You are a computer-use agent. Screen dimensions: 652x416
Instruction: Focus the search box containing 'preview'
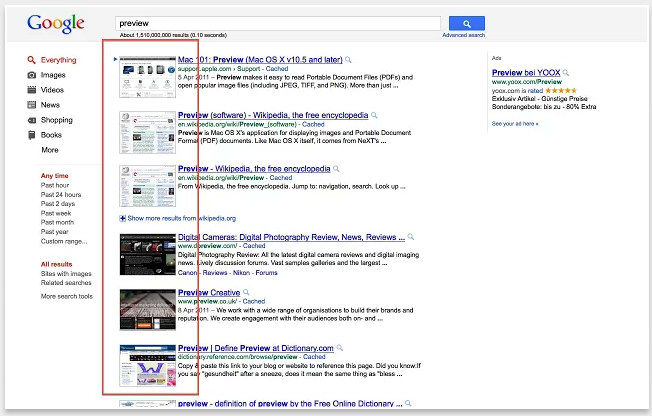click(x=277, y=23)
